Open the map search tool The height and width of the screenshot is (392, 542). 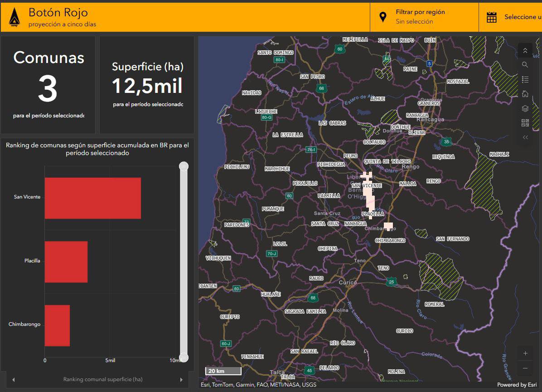point(525,65)
